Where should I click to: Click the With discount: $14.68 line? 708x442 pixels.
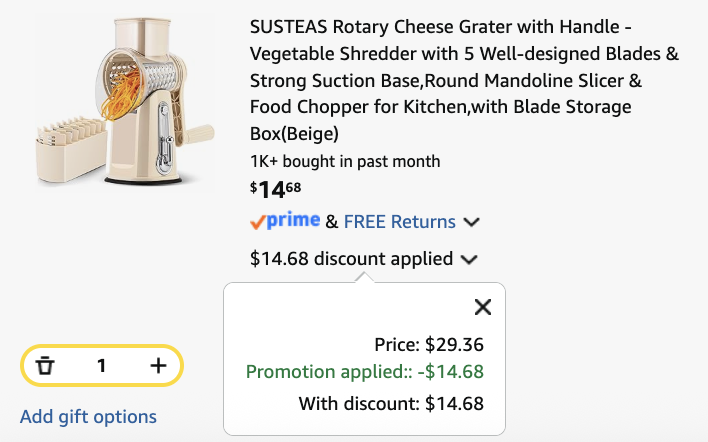click(391, 403)
